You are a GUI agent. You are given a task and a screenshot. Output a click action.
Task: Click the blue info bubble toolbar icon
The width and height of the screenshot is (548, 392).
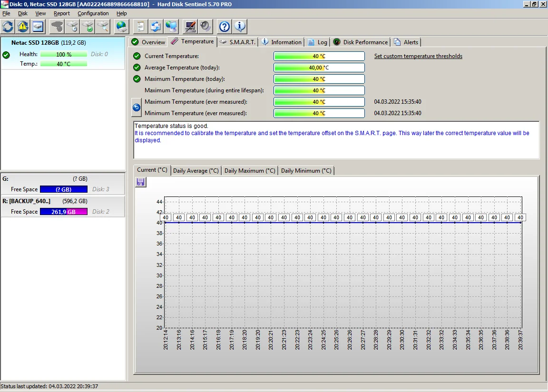(x=240, y=26)
